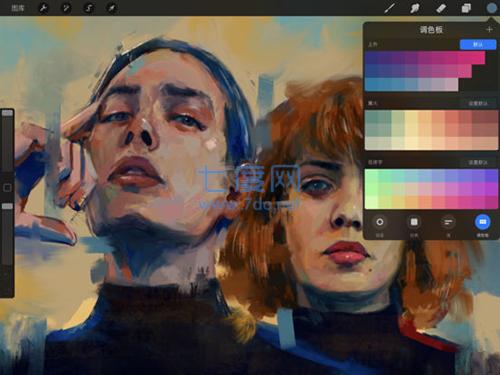Image resolution: width=500 pixels, height=375 pixels.
Task: Open the Actions wrench menu
Action: pyautogui.click(x=43, y=8)
